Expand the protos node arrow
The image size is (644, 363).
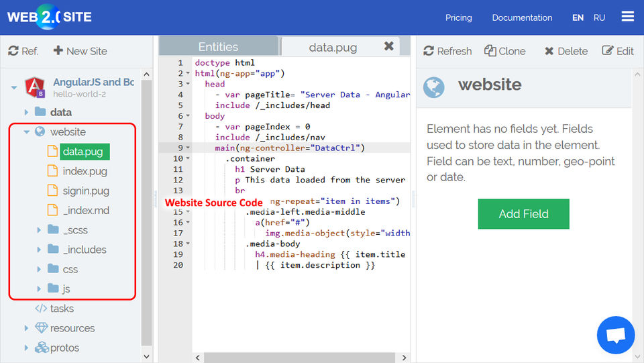26,348
